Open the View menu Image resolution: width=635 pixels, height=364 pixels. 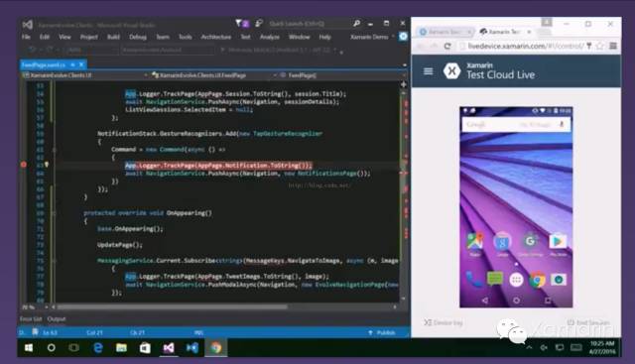pyautogui.click(x=64, y=37)
